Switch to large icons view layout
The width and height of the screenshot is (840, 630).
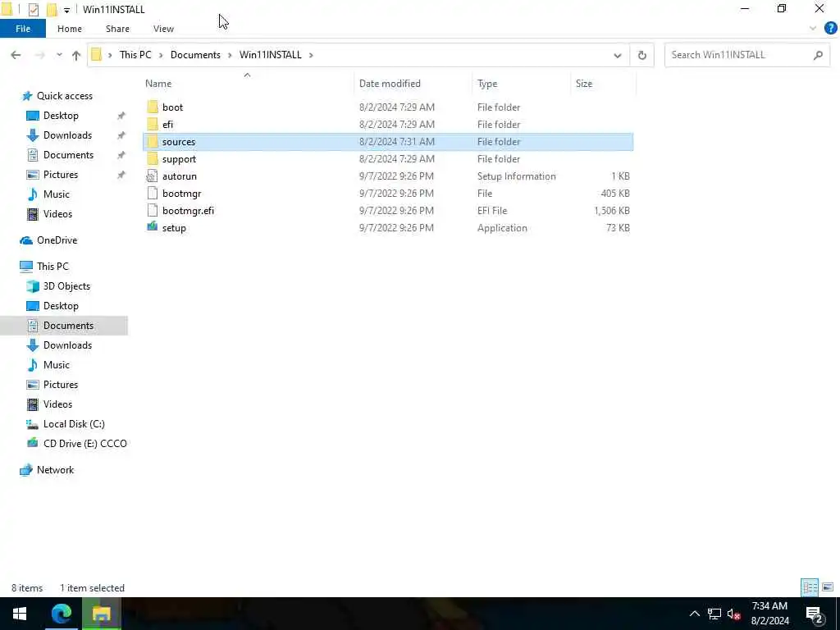(828, 587)
